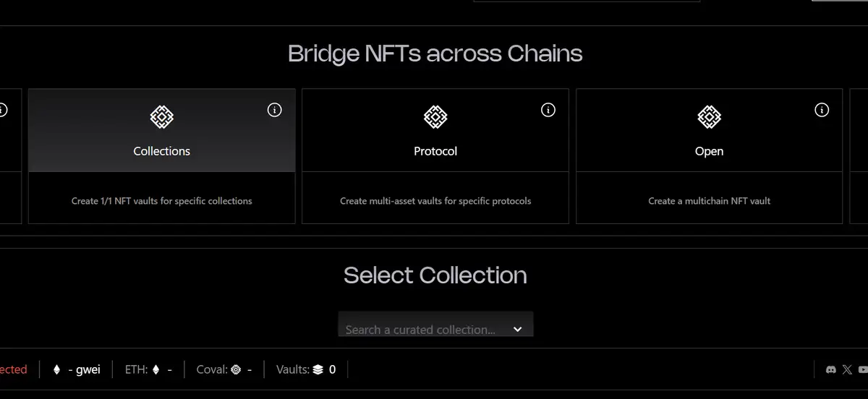868x399 pixels.
Task: Open the X (Twitter) link icon
Action: 848,369
